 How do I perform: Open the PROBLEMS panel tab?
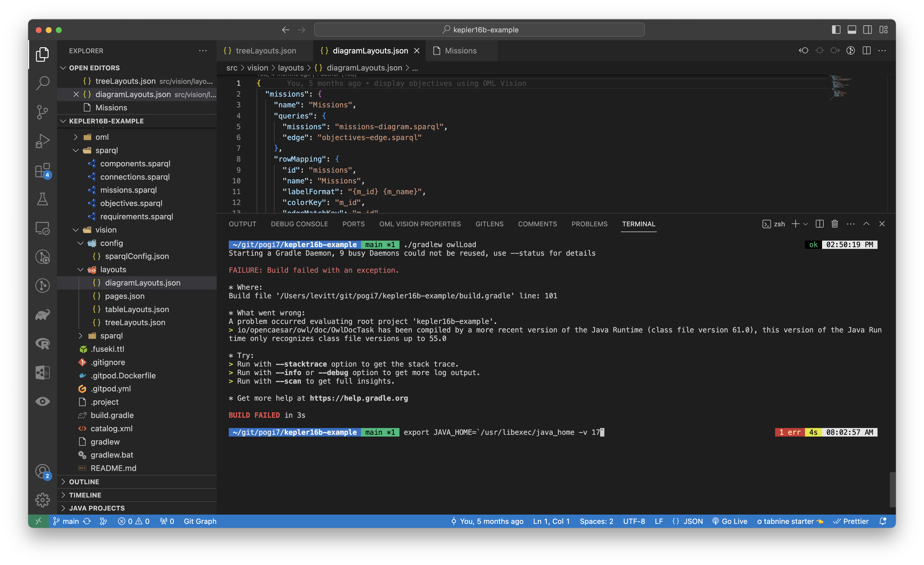coord(589,224)
